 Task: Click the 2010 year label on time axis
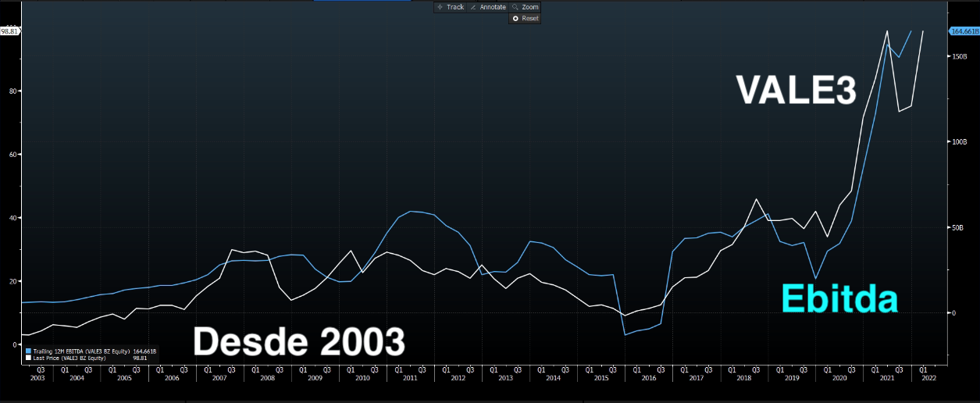(x=362, y=378)
